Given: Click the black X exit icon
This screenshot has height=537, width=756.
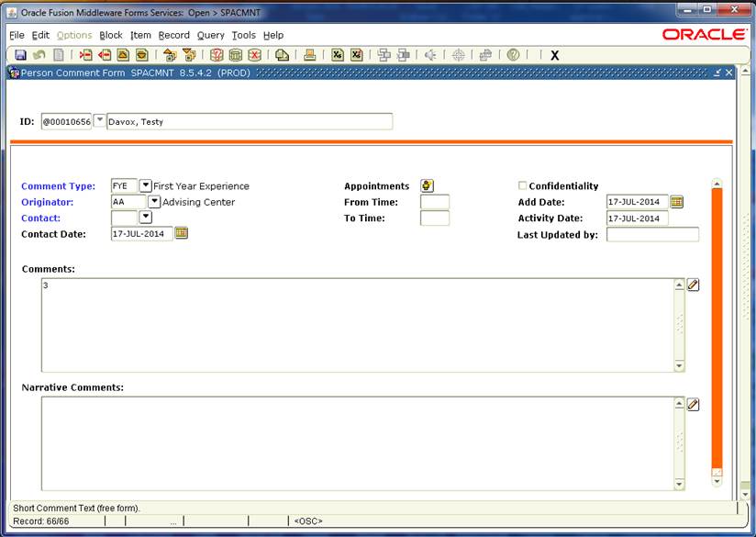Looking at the screenshot, I should pyautogui.click(x=554, y=55).
